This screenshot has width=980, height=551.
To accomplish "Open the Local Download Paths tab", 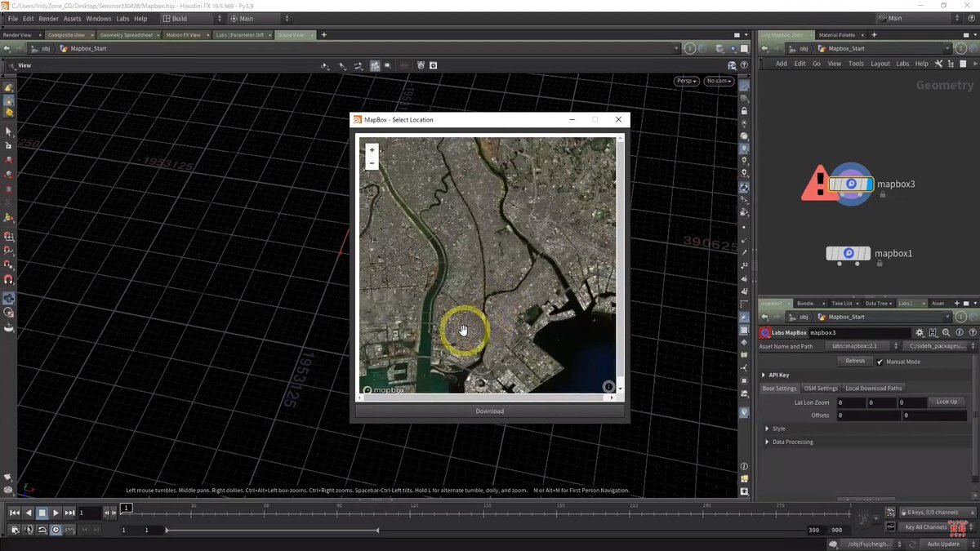I will 874,389.
